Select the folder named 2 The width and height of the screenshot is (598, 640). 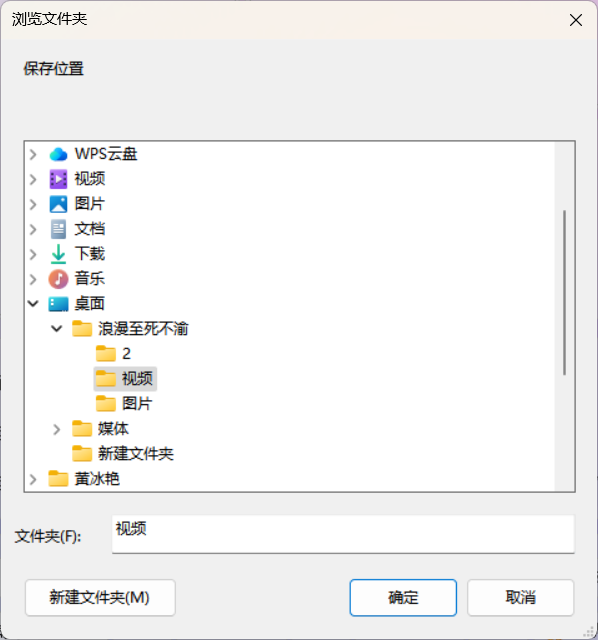click(114, 353)
